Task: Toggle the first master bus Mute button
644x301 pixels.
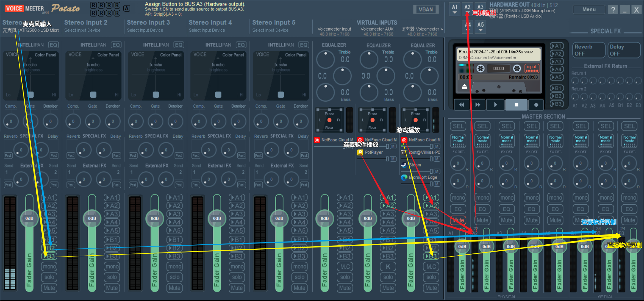Action: tap(458, 220)
